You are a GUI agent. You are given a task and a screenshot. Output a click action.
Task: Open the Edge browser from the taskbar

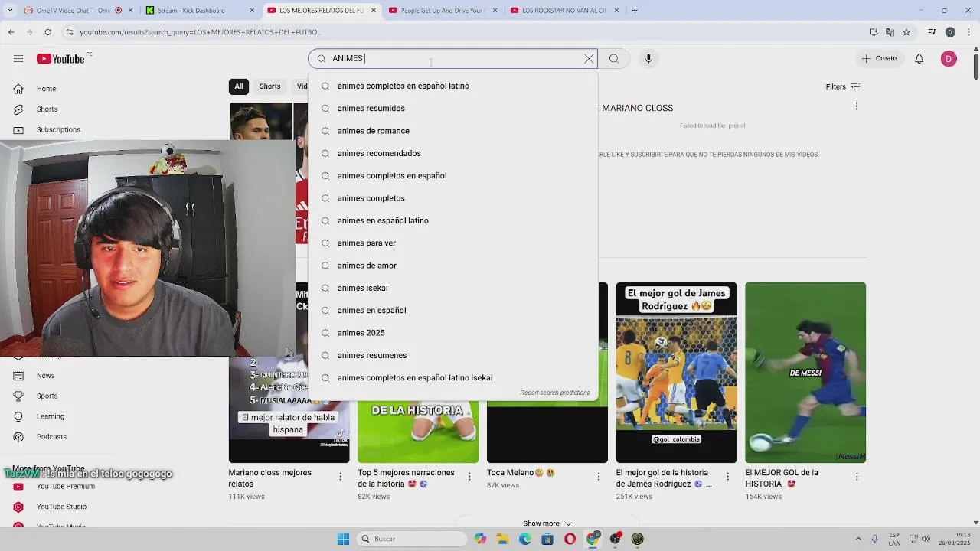(524, 539)
